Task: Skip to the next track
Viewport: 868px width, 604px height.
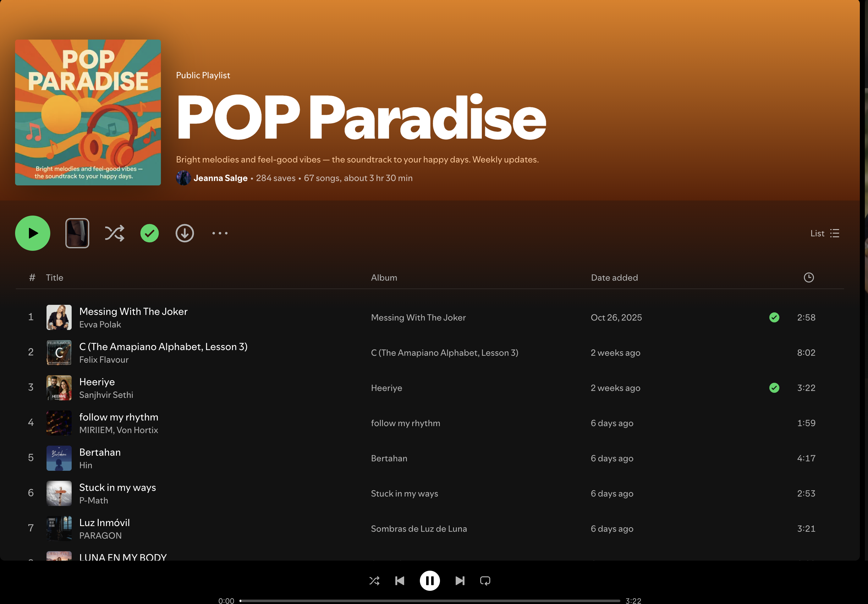Action: click(x=460, y=580)
